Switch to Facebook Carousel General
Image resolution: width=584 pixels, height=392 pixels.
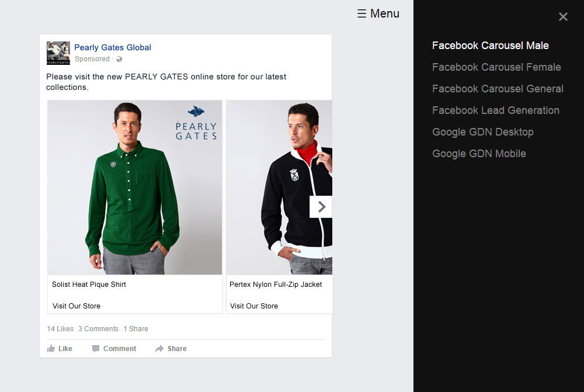[498, 89]
